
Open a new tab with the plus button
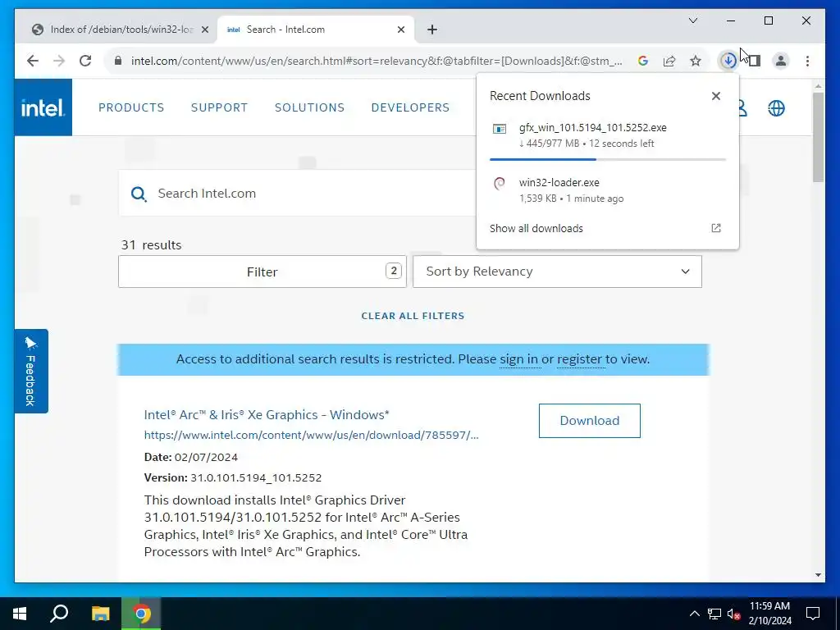(x=432, y=30)
